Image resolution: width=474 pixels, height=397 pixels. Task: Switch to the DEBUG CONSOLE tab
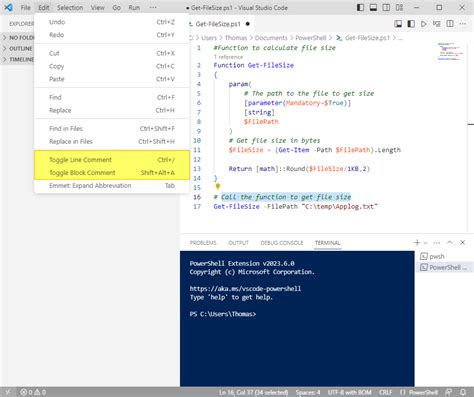pyautogui.click(x=282, y=243)
